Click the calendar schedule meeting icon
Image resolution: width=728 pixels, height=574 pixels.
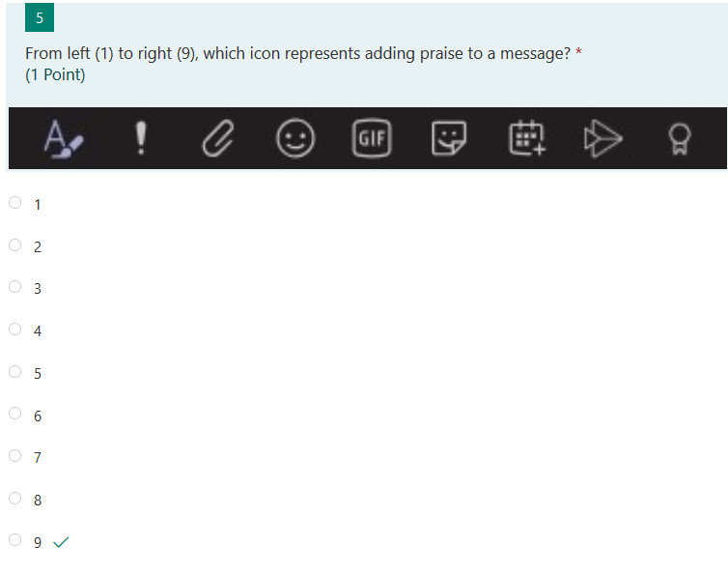coord(527,137)
